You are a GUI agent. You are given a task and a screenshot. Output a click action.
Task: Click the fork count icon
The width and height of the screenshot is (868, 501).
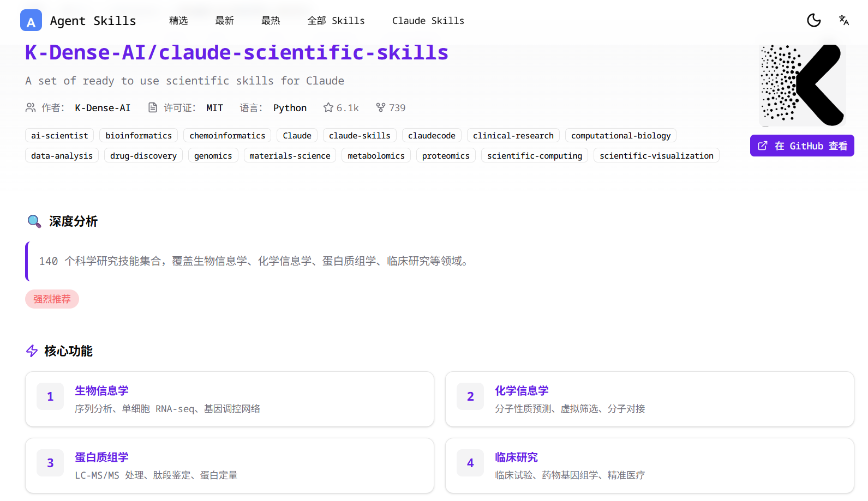tap(381, 108)
